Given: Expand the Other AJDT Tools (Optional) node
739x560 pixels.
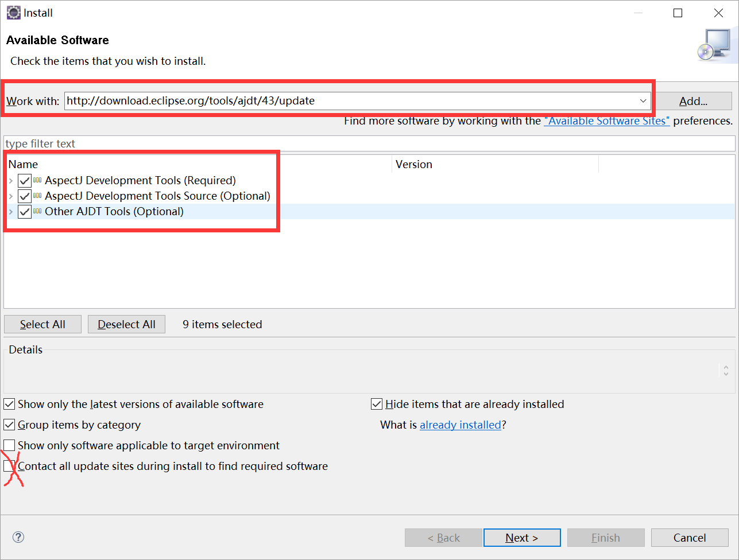Looking at the screenshot, I should click(11, 212).
